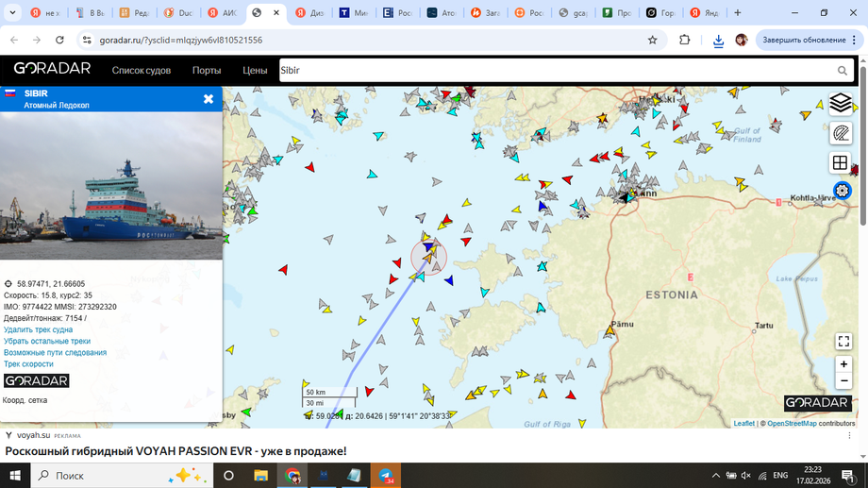
Task: Click the GORADAR logo in vessel panel
Action: [37, 380]
